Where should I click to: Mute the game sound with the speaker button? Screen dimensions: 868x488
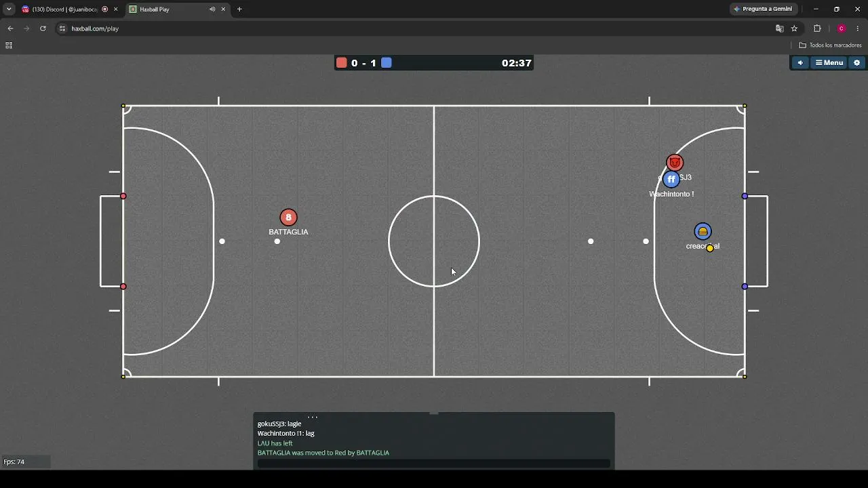800,63
